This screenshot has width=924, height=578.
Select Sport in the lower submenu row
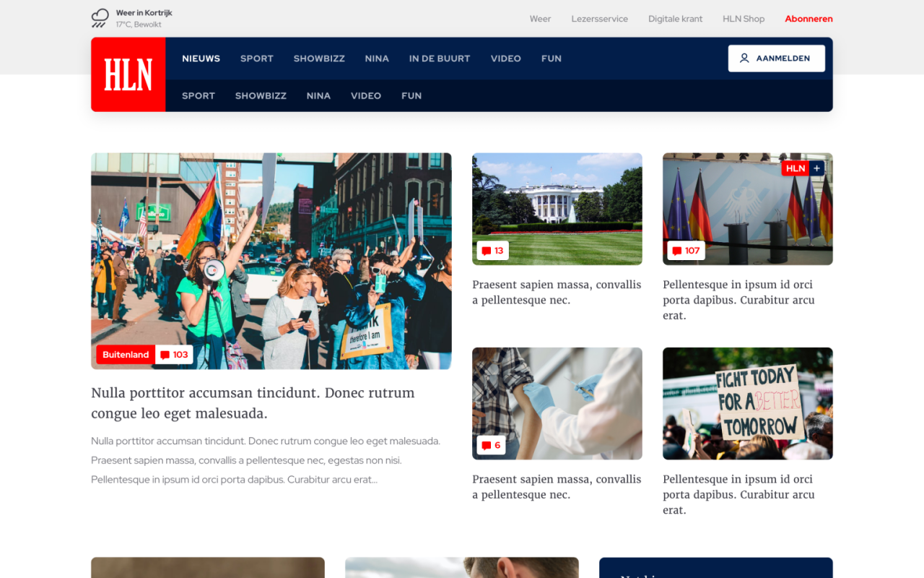[x=199, y=95]
